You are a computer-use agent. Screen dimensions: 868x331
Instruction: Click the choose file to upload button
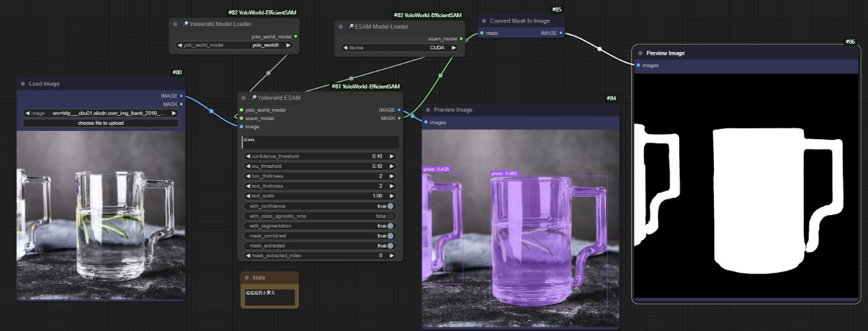click(101, 123)
